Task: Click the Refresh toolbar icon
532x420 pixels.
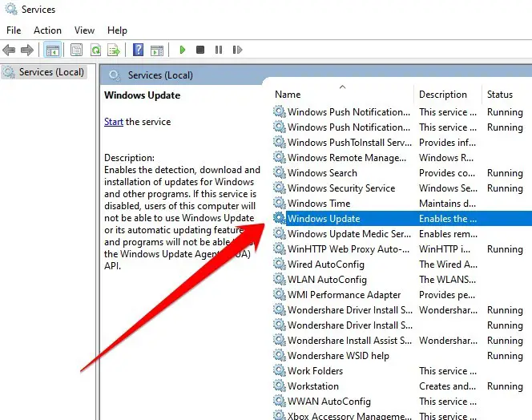Action: click(x=95, y=50)
